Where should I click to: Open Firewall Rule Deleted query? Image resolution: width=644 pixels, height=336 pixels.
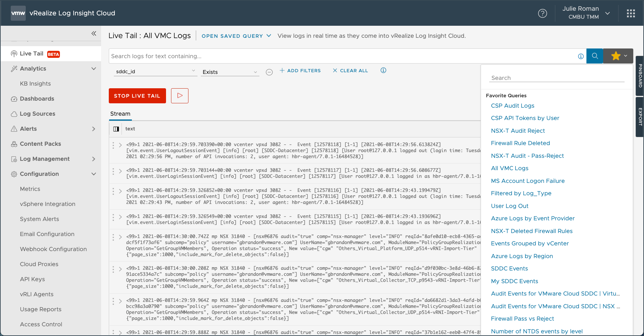[520, 143]
